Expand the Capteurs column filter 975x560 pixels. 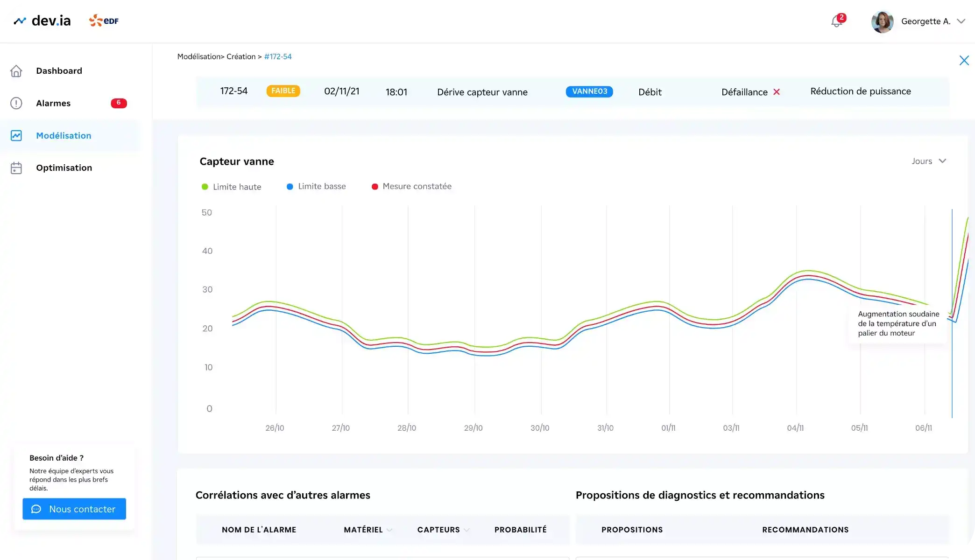[x=466, y=530]
